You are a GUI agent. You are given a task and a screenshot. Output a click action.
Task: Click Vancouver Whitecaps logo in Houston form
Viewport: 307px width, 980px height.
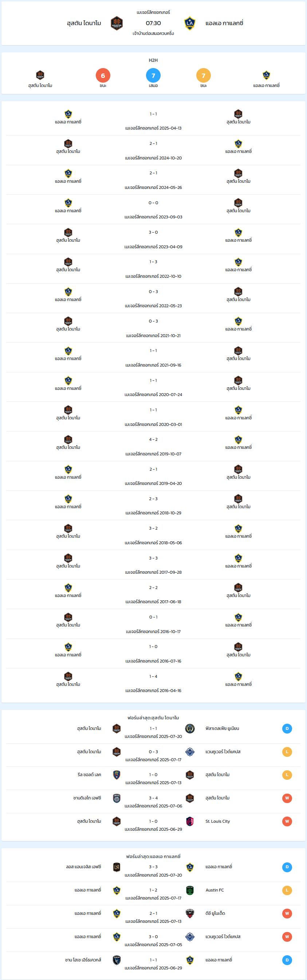(x=190, y=752)
